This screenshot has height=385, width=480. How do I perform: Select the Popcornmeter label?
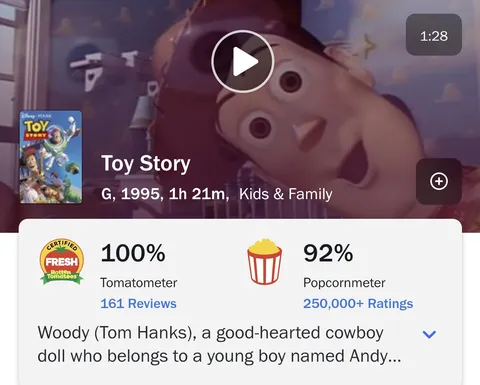tap(344, 283)
